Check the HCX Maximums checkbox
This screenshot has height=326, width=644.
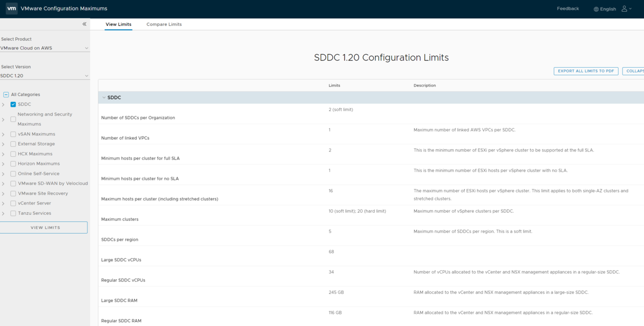[x=13, y=154]
